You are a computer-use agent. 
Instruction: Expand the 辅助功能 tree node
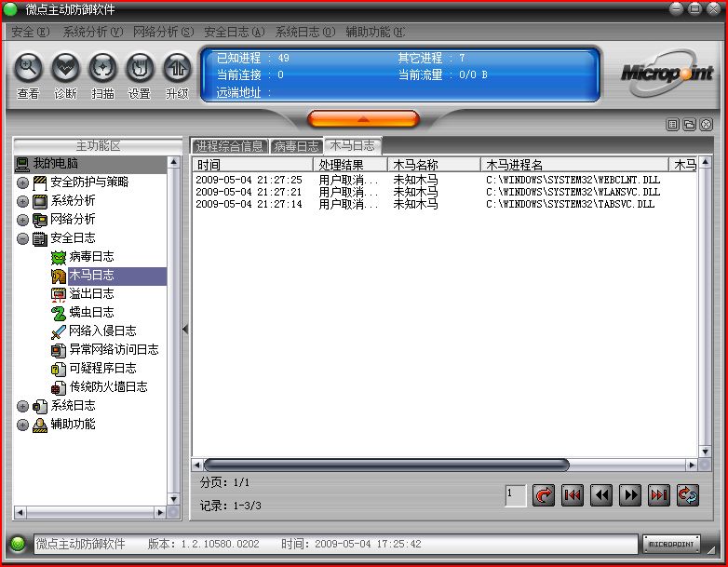click(x=22, y=425)
